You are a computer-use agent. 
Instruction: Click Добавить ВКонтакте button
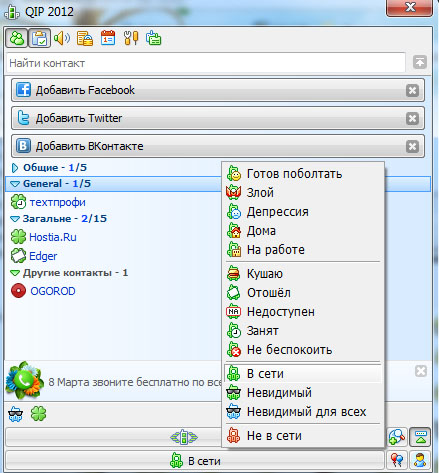pos(218,146)
